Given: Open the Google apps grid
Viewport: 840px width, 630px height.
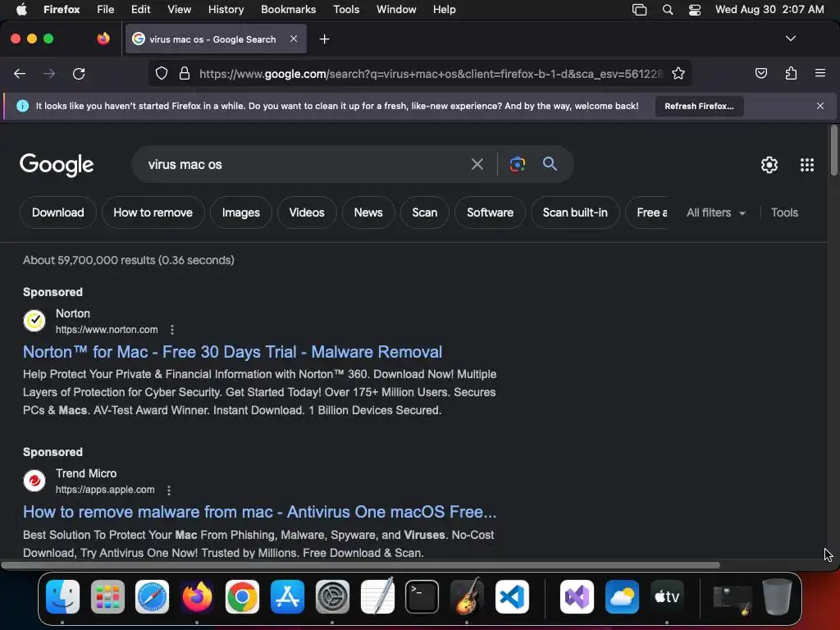Looking at the screenshot, I should pyautogui.click(x=807, y=164).
